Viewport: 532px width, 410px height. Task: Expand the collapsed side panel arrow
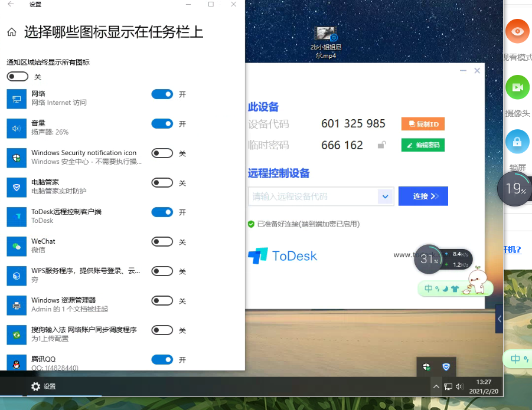coord(500,319)
